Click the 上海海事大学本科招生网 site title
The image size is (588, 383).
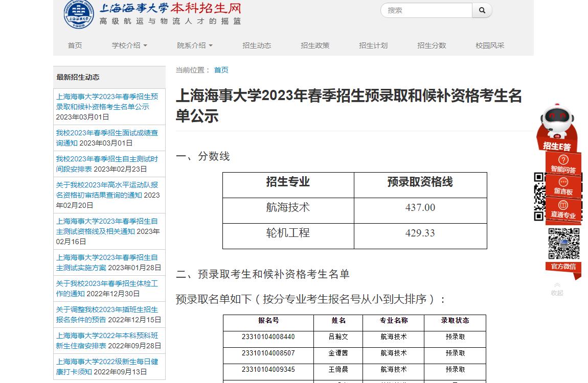tap(170, 8)
